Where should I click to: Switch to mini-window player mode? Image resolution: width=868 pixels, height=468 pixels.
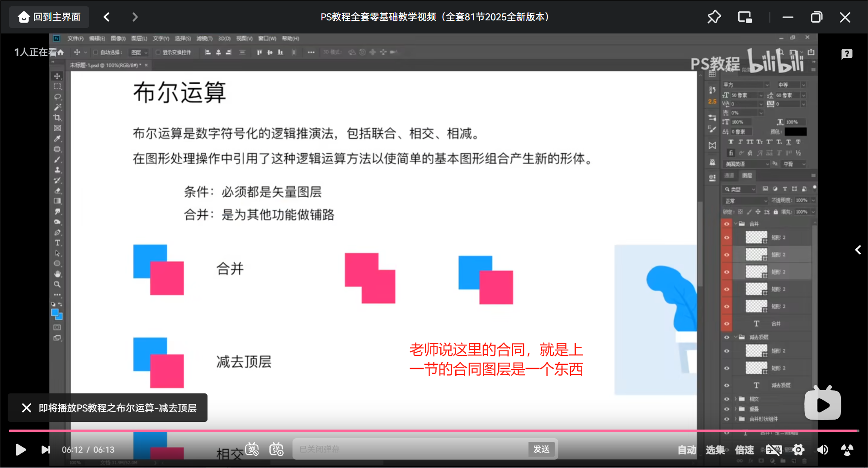pyautogui.click(x=745, y=17)
